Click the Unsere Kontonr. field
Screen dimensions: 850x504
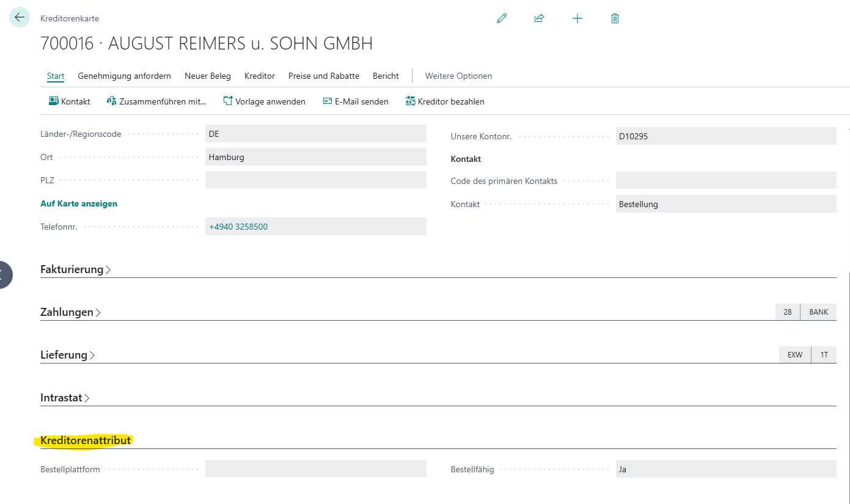coord(726,136)
